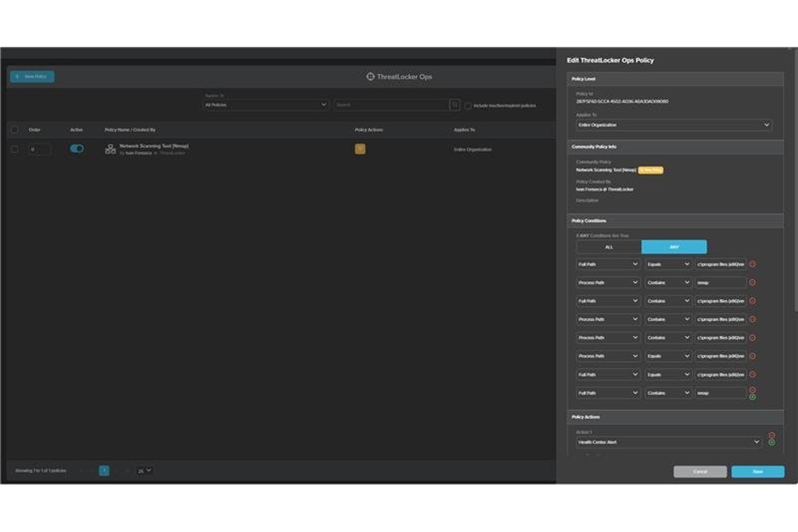Screen dimensions: 798x532
Task: Click nmap value field in last Full Path row
Action: tap(720, 393)
